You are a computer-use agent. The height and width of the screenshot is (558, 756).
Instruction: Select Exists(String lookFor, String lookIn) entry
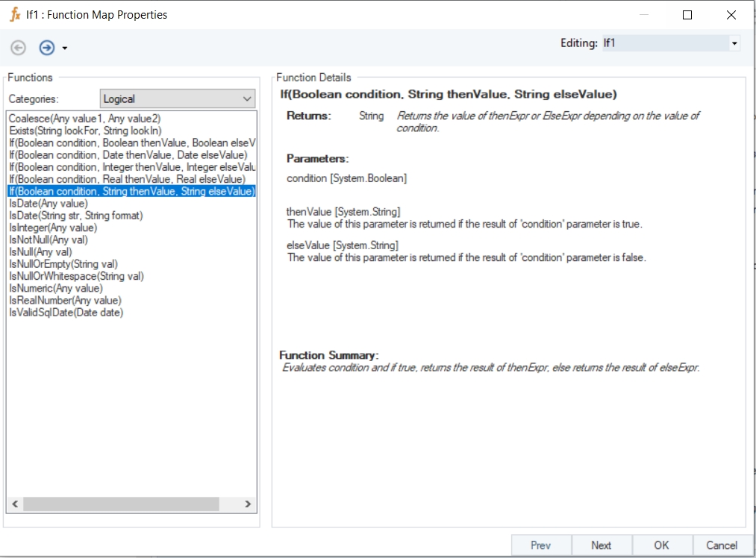[85, 131]
